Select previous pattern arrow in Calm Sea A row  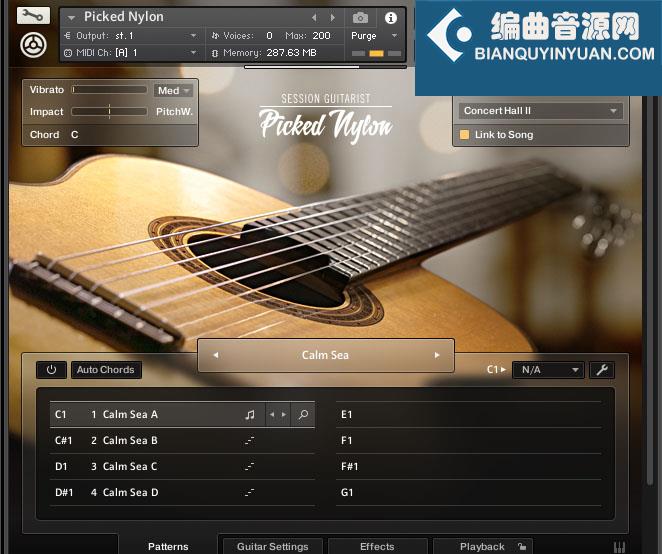(272, 415)
